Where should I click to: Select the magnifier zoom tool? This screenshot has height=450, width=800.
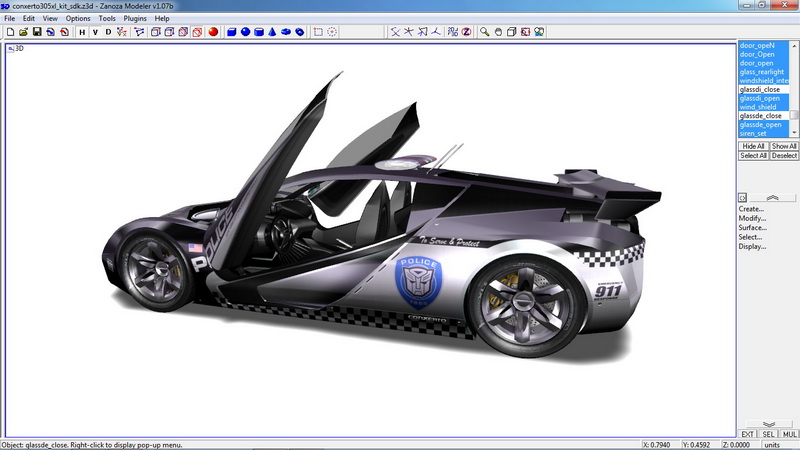[x=484, y=32]
